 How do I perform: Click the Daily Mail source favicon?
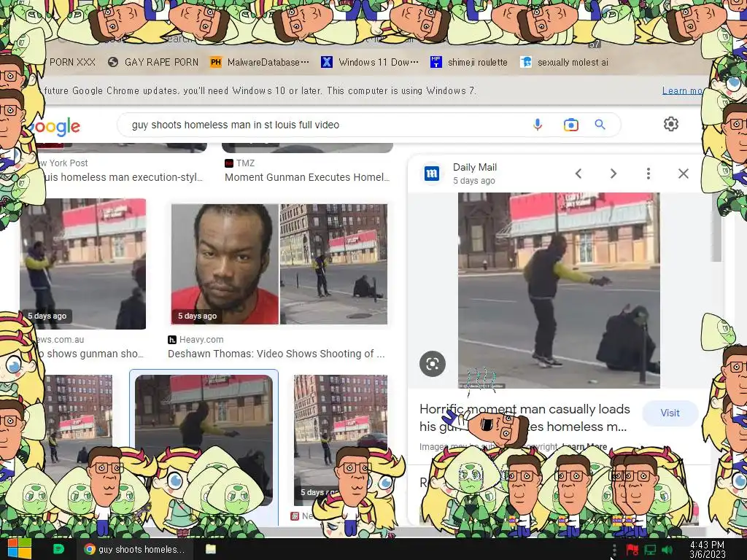tap(432, 174)
